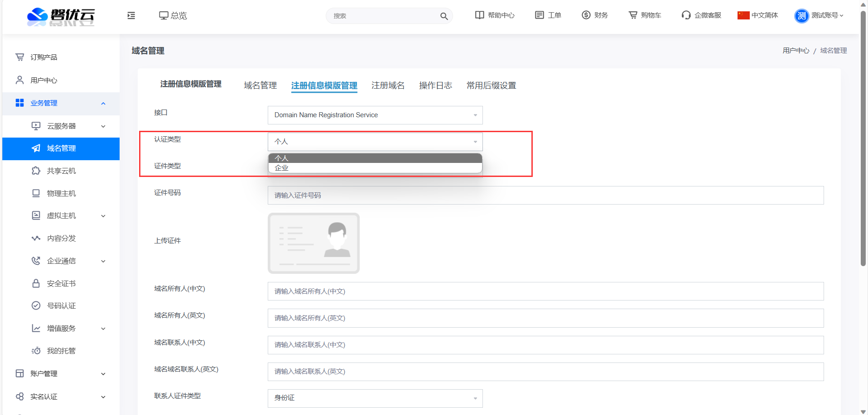
Task: Click the 上传证件 ID card placeholder
Action: tap(313, 243)
